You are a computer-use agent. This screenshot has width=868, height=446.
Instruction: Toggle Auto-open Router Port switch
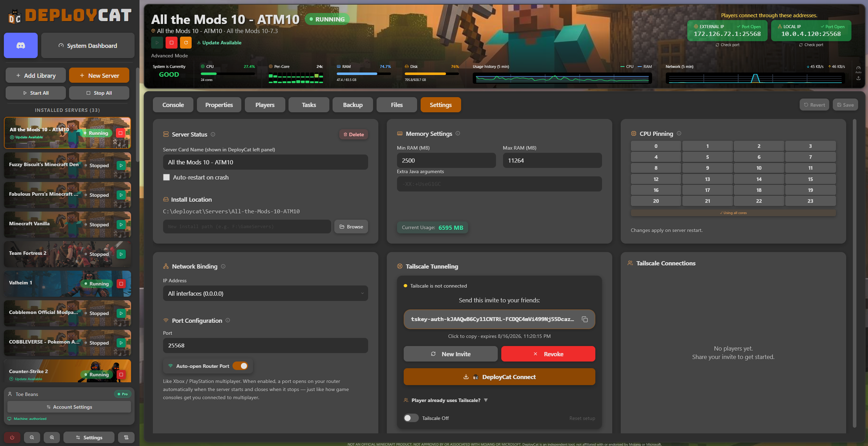(240, 366)
